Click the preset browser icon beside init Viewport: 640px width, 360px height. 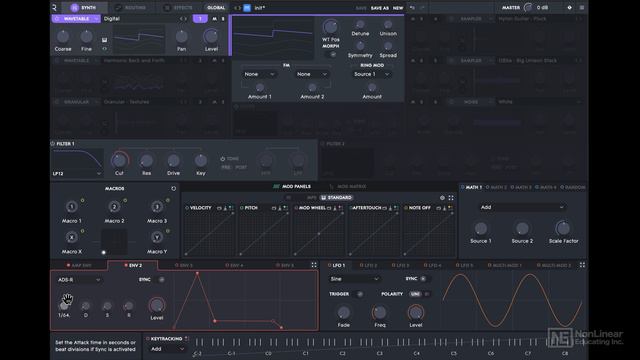pyautogui.click(x=247, y=8)
